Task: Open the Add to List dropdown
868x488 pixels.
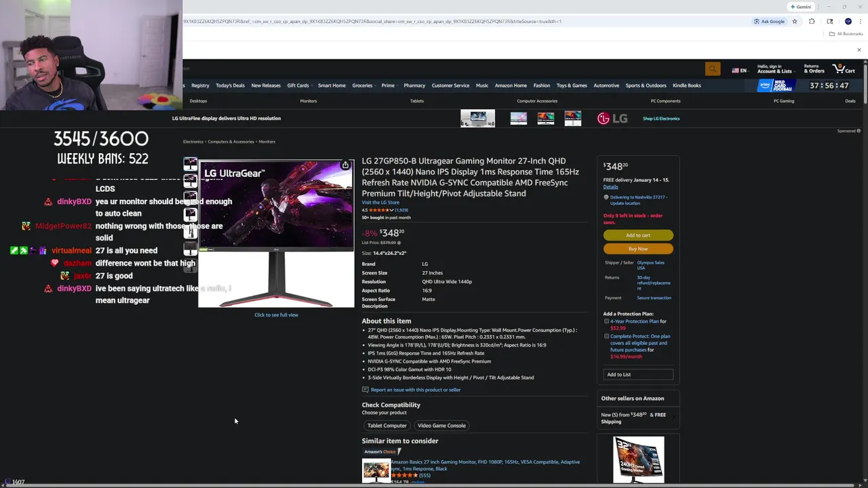Action: pyautogui.click(x=638, y=374)
